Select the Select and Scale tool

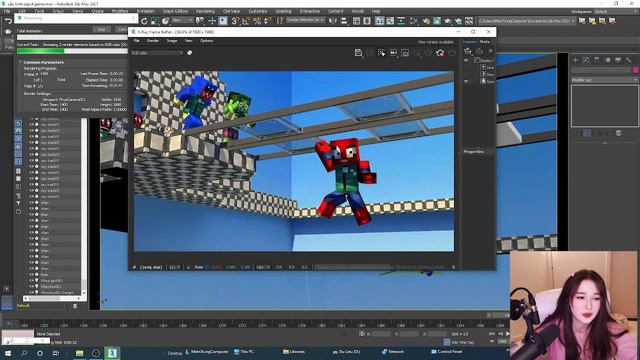point(155,20)
